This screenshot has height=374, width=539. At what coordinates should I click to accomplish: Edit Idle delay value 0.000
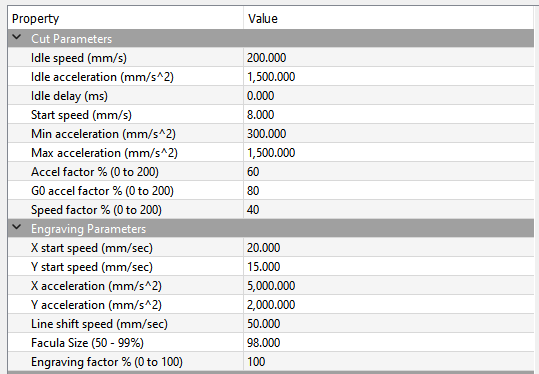(x=389, y=96)
